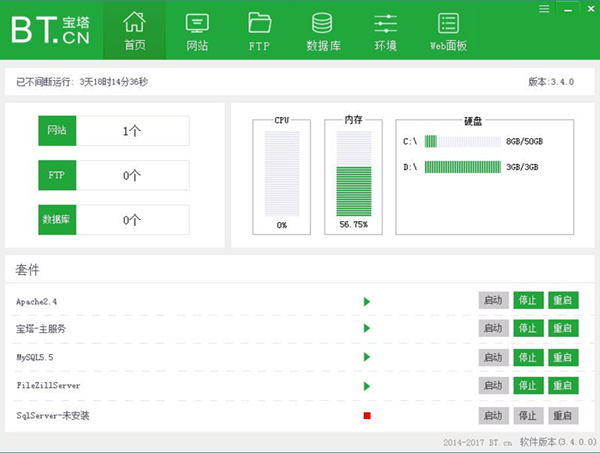Select the MySQL5.5 service name
Image resolution: width=600 pixels, height=453 pixels.
click(34, 357)
